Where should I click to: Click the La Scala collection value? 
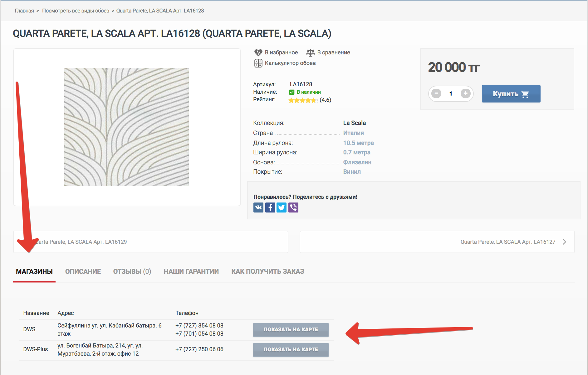355,123
